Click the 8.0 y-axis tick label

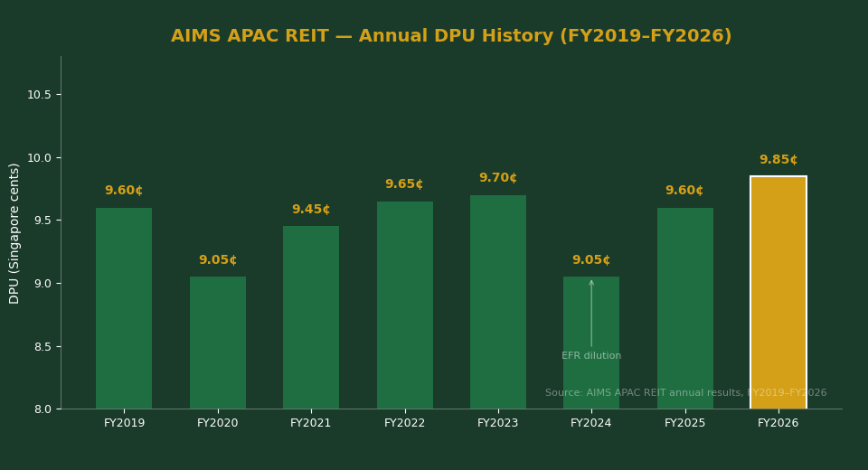(x=42, y=409)
